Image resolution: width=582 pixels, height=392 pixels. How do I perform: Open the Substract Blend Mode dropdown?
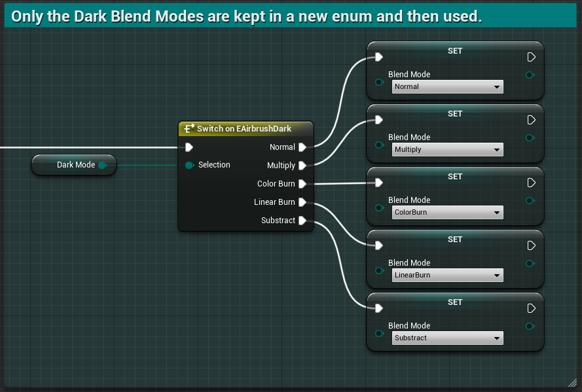pyautogui.click(x=447, y=338)
